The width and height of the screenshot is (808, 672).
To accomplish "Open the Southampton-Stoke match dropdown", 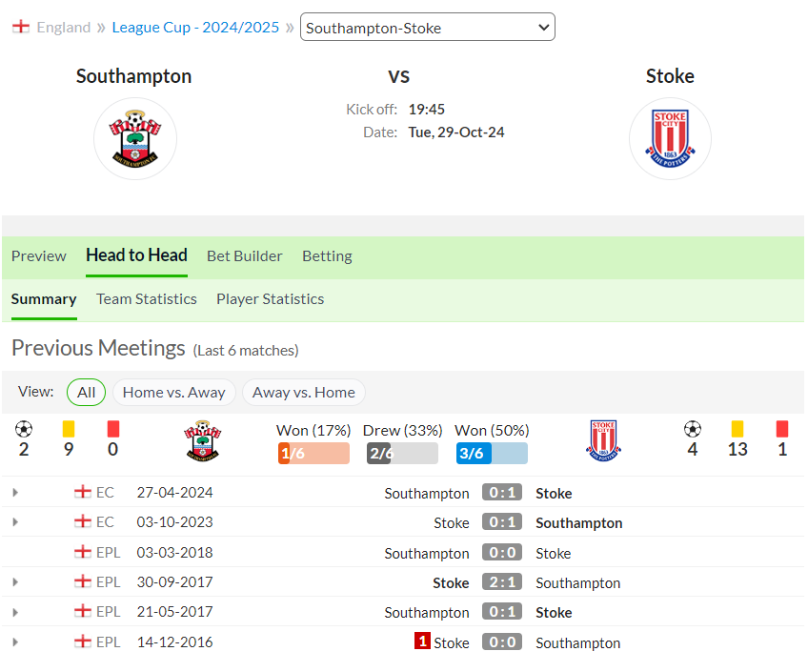I will point(428,28).
